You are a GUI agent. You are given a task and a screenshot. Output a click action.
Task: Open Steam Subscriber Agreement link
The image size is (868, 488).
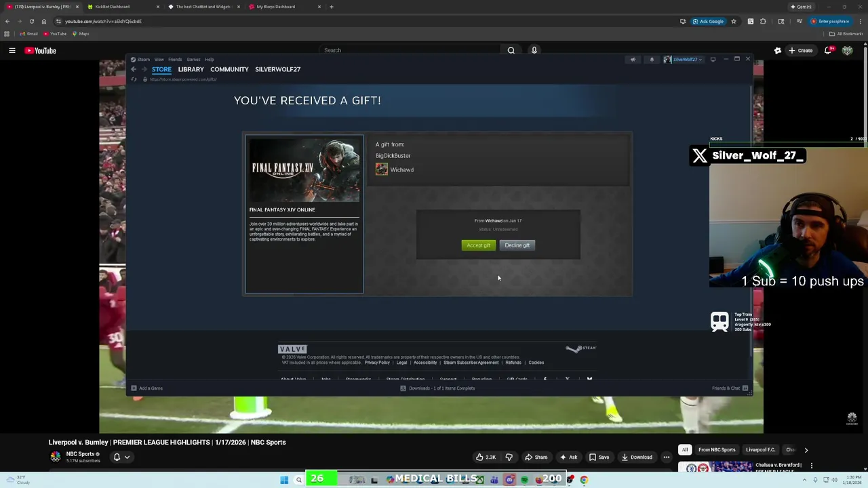[471, 363]
